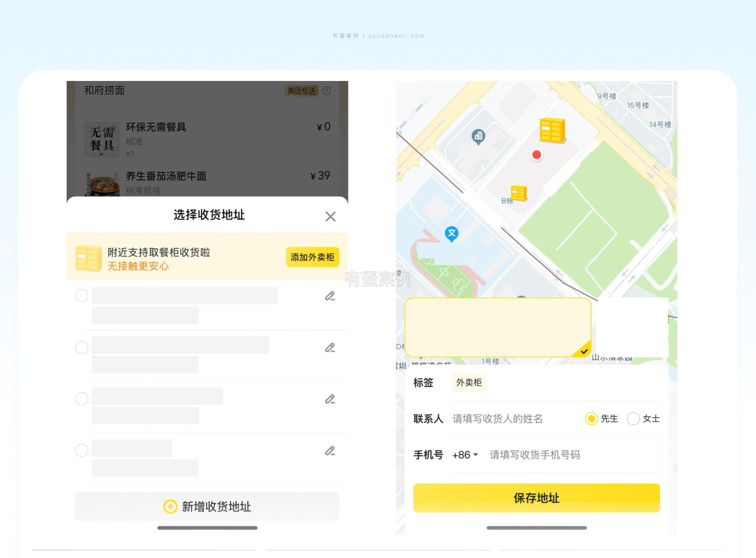The width and height of the screenshot is (756, 558).
Task: Click the phone number input field
Action: [x=569, y=455]
